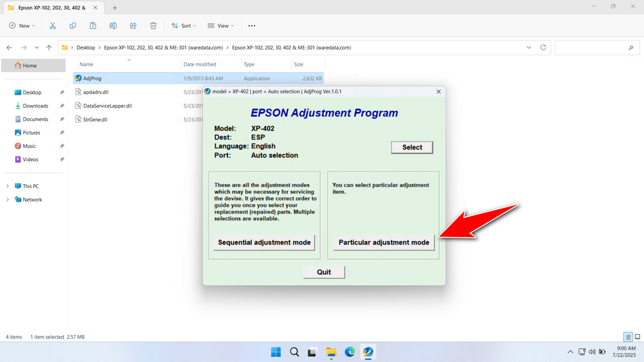This screenshot has width=644, height=362.
Task: Click the Cut scissors icon
Action: (53, 26)
